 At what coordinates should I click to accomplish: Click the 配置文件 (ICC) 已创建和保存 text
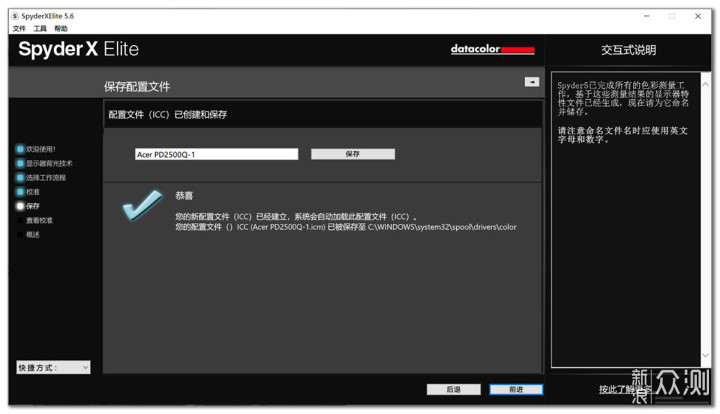(168, 114)
